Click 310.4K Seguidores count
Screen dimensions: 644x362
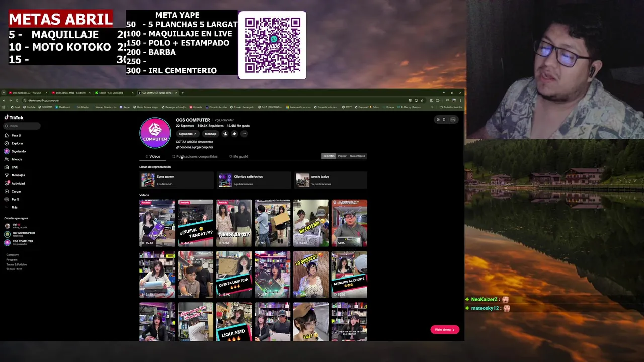[210, 126]
